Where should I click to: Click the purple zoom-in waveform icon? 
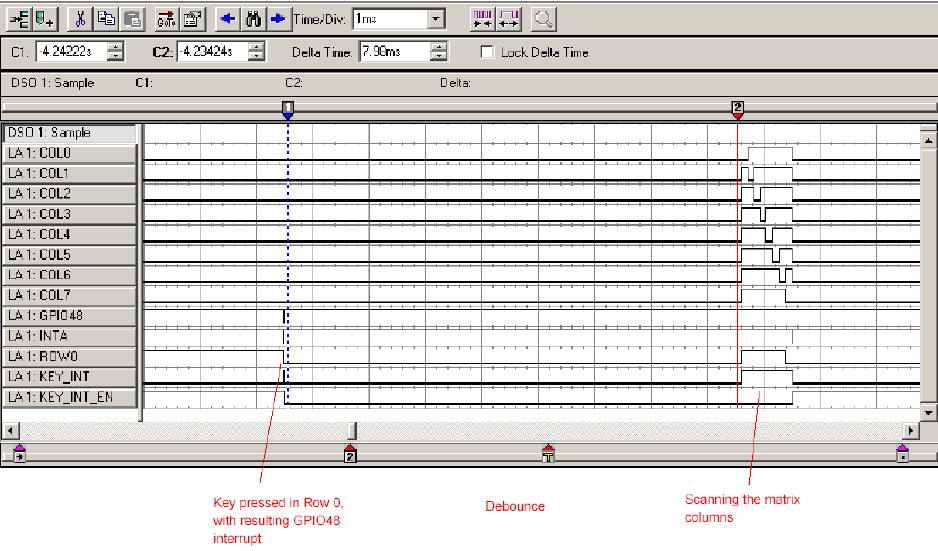tap(482, 19)
